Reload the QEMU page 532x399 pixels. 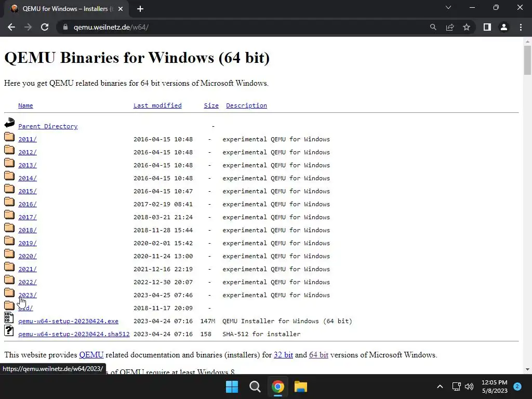coord(45,27)
